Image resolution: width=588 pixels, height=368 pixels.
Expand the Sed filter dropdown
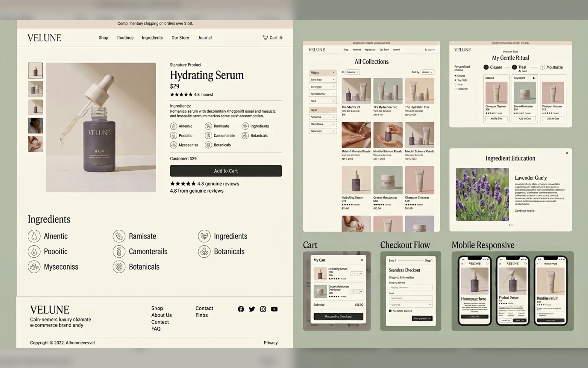click(323, 101)
